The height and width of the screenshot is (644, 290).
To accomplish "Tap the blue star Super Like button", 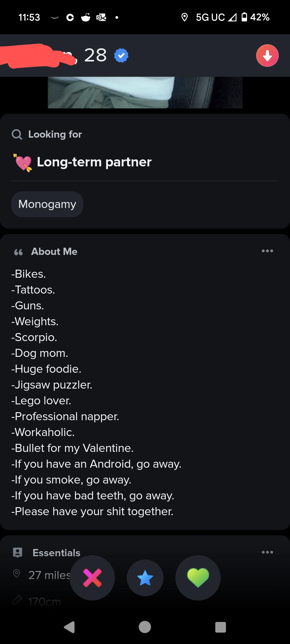I will tap(145, 578).
